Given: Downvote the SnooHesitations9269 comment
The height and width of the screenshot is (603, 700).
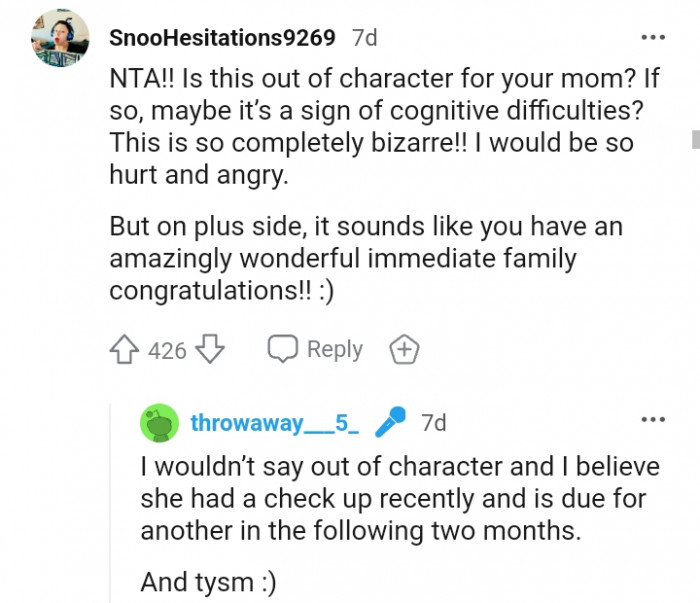Looking at the screenshot, I should pyautogui.click(x=208, y=350).
